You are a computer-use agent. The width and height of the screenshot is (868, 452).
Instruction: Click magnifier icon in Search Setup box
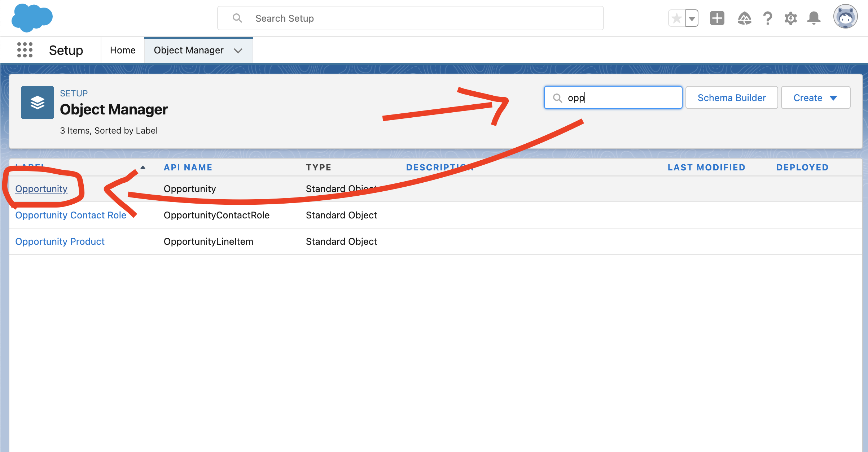237,18
